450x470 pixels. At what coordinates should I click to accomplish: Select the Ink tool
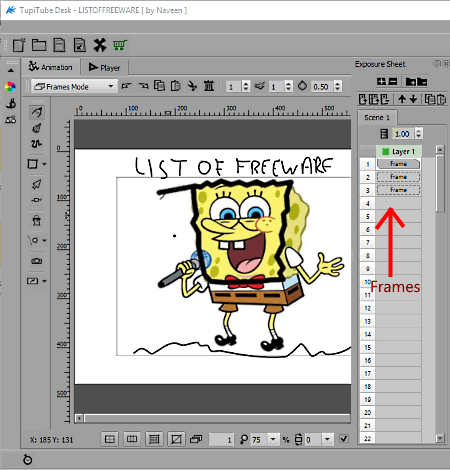tap(37, 128)
